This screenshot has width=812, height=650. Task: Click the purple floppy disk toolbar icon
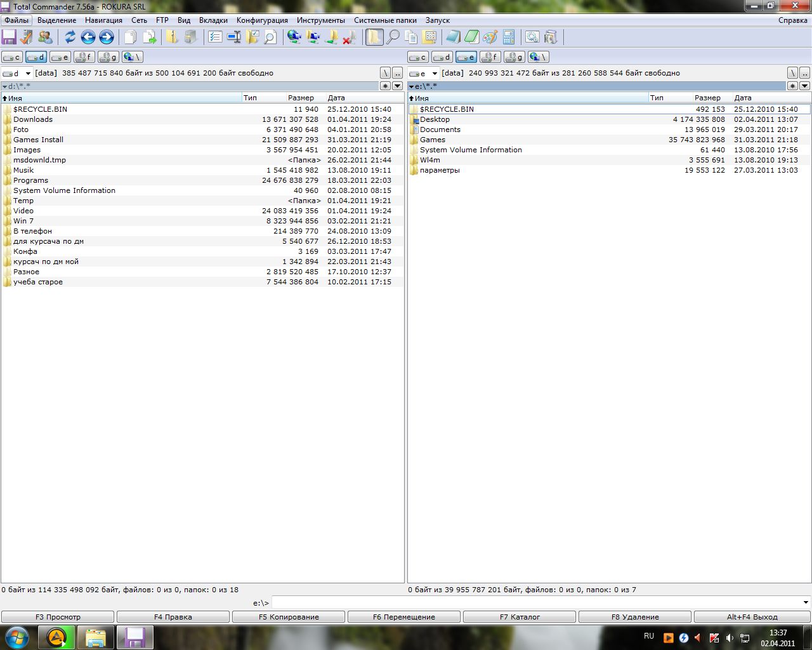(x=9, y=37)
